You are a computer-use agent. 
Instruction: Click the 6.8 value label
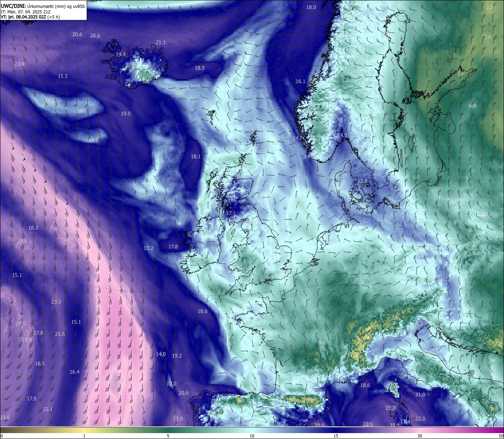pyautogui.click(x=472, y=106)
